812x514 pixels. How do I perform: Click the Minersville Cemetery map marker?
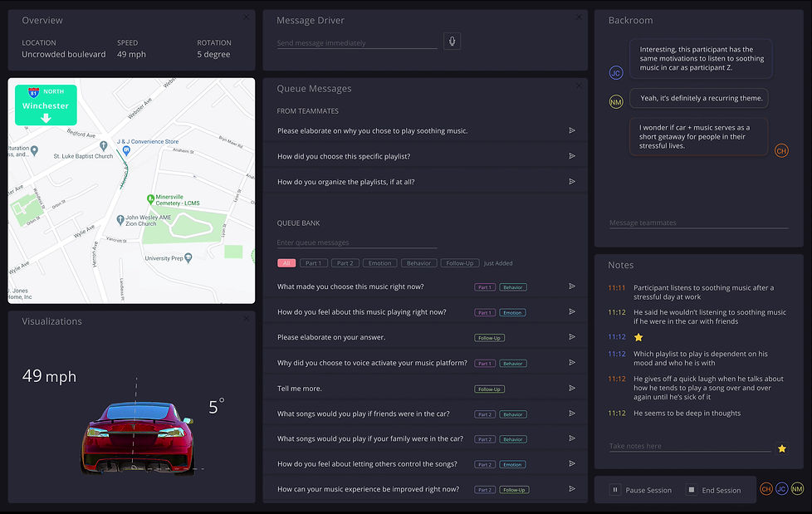pyautogui.click(x=150, y=198)
